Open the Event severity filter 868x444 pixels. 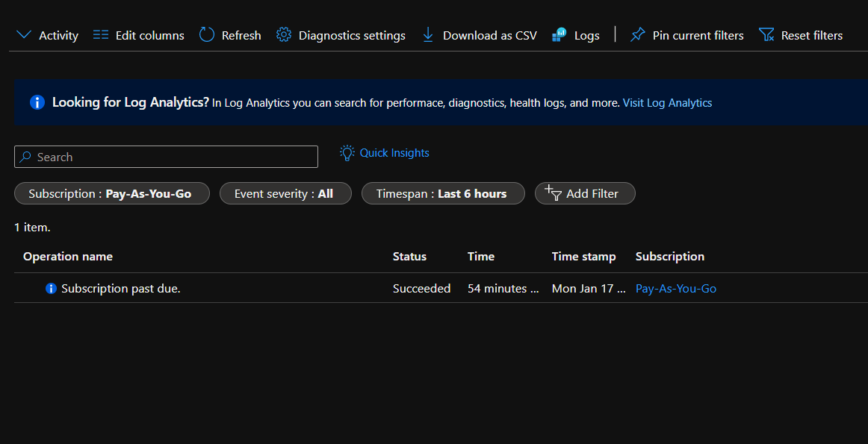pyautogui.click(x=285, y=193)
